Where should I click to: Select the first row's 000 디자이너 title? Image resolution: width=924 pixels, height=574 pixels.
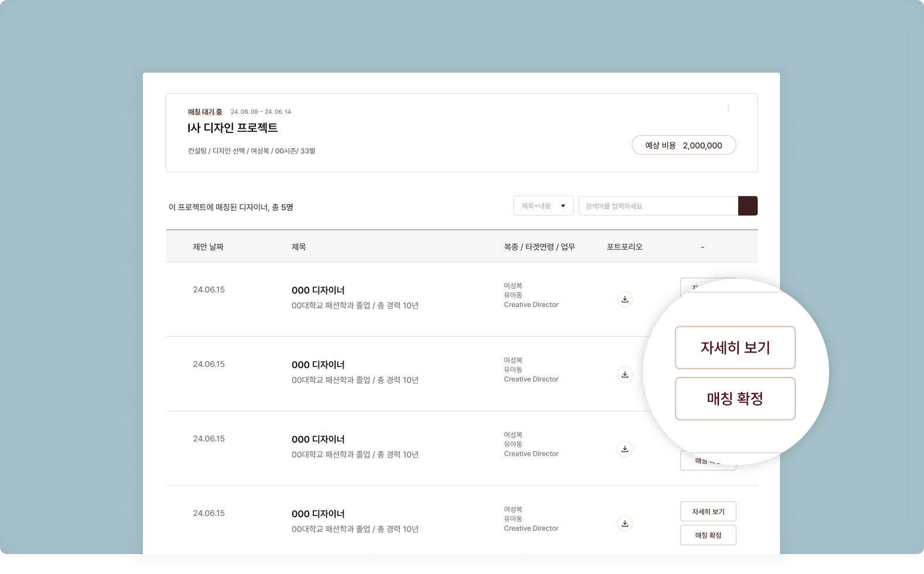tap(318, 291)
